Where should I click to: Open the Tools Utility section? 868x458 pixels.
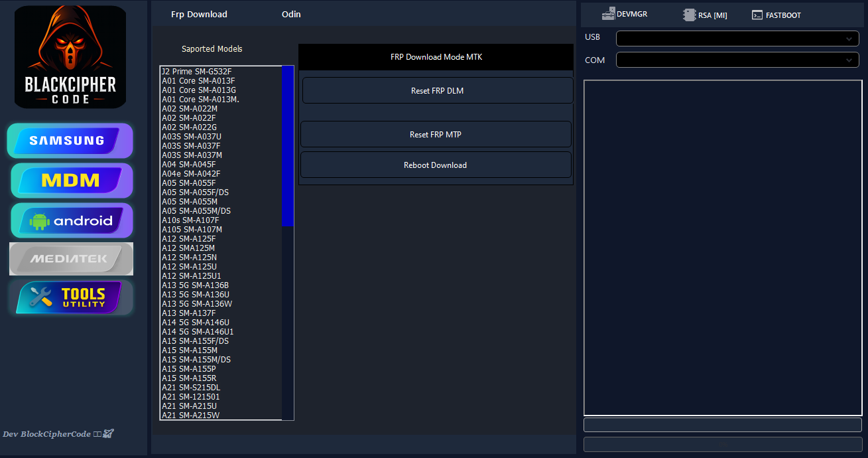[70, 297]
